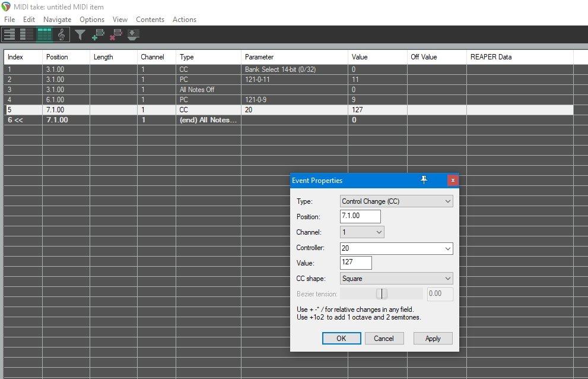Image resolution: width=588 pixels, height=379 pixels.
Task: Switch to piano roll view mode
Action: [x=9, y=35]
